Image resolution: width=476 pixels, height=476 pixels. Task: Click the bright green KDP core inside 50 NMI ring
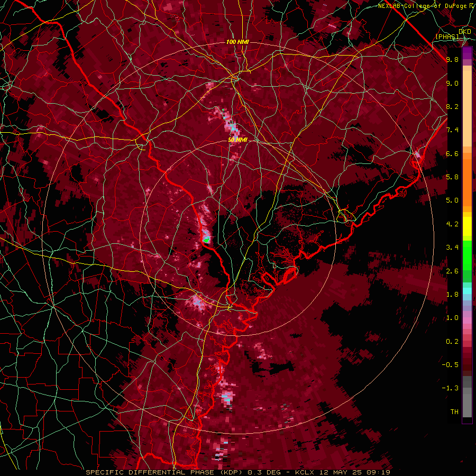(x=206, y=240)
